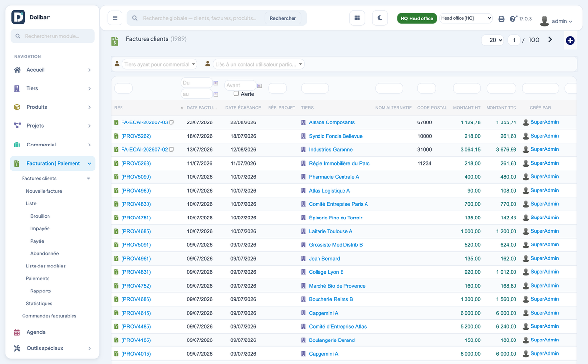Sort by Montant TTC column header

(x=501, y=108)
